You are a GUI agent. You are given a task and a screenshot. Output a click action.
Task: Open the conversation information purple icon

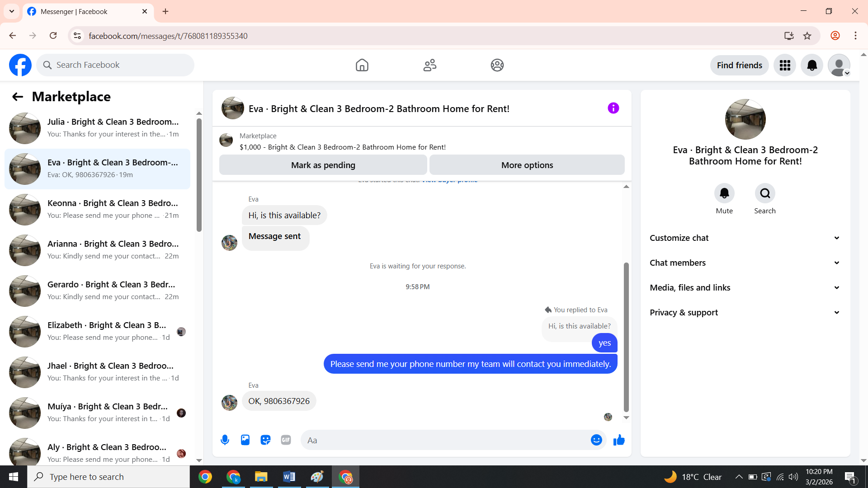(x=613, y=108)
